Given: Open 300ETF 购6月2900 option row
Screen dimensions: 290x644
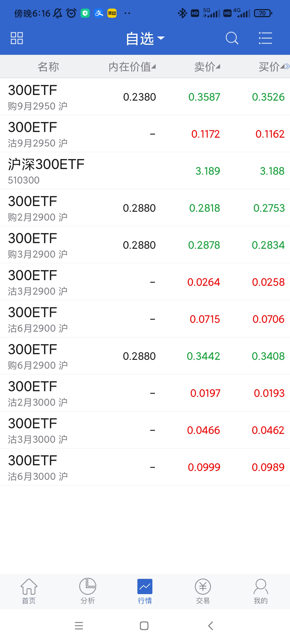Looking at the screenshot, I should [145, 356].
